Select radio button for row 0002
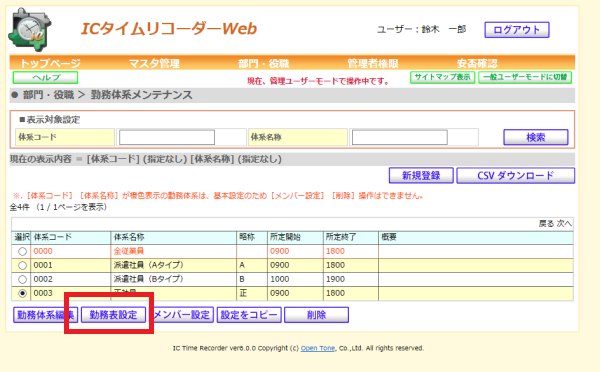The image size is (600, 372). [x=22, y=279]
